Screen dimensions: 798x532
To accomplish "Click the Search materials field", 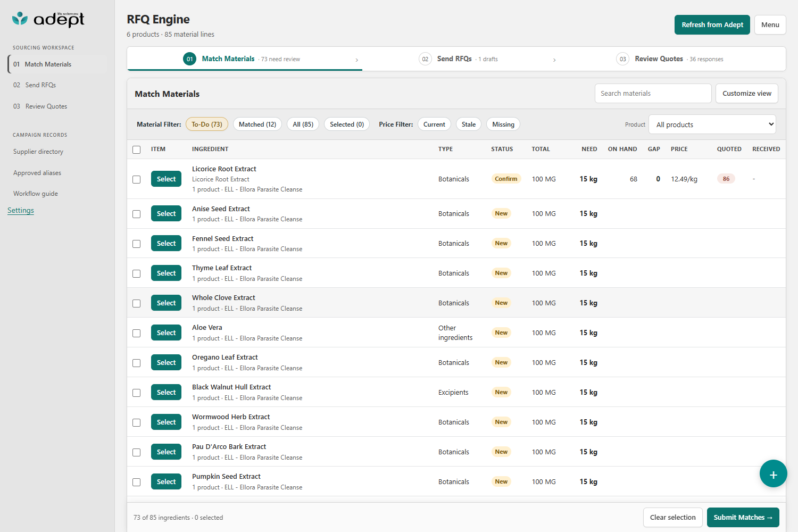I will [653, 93].
